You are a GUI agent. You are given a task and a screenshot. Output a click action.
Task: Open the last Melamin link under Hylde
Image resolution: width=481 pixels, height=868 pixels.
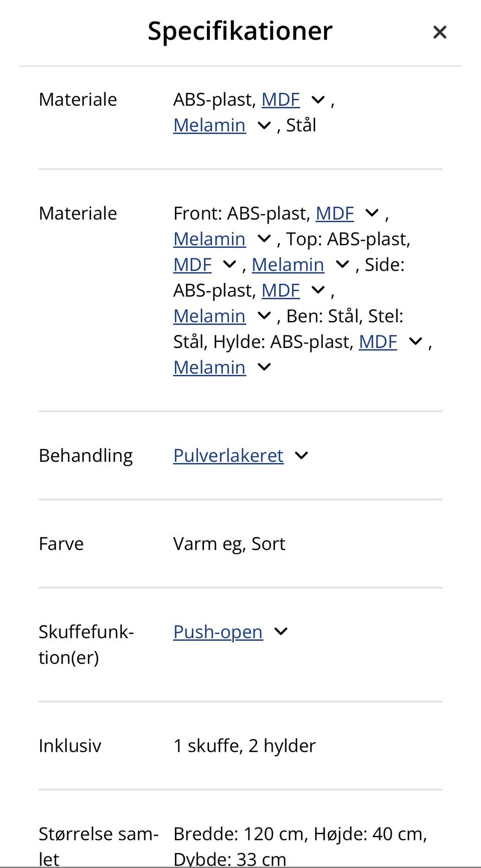pos(209,368)
